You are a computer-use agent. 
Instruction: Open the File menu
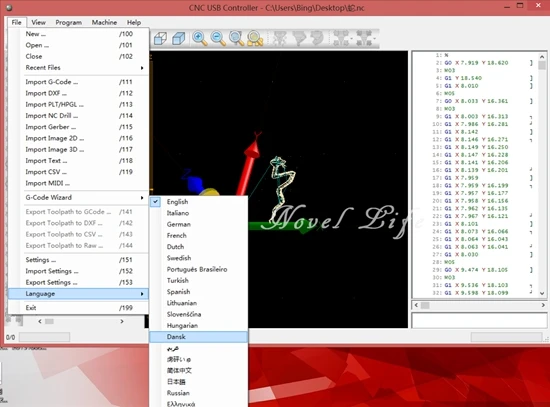16,22
